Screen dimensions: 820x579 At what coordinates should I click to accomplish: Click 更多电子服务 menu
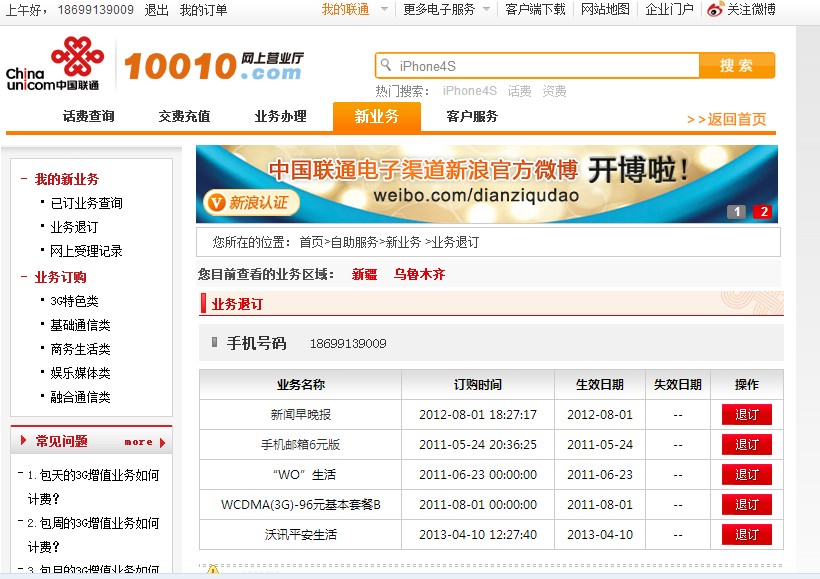(x=439, y=9)
